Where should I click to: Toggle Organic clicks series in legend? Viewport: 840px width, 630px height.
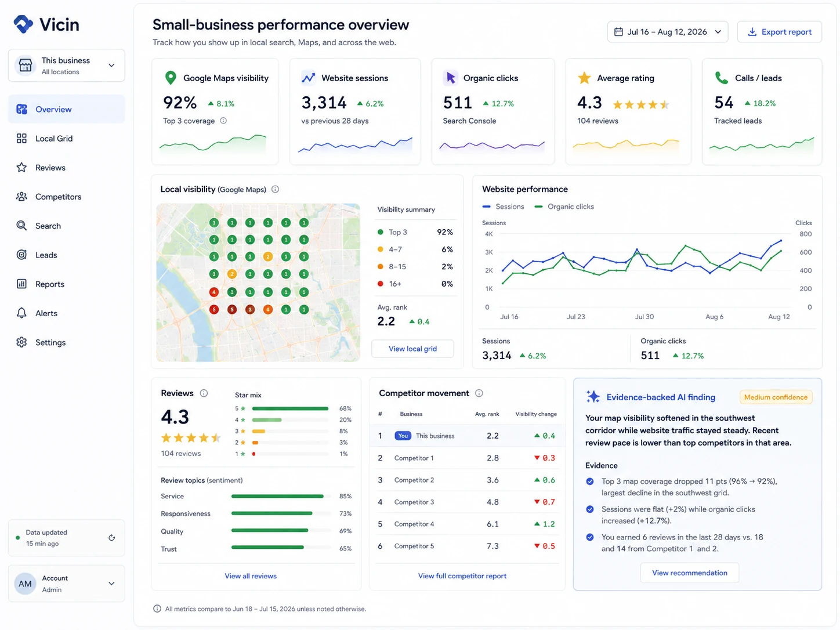tap(564, 207)
